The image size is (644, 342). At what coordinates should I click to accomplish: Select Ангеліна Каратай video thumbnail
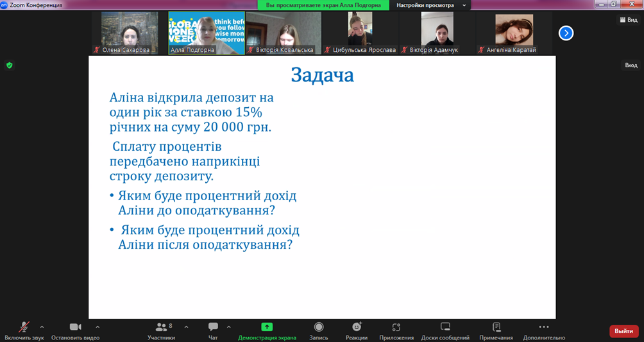pyautogui.click(x=514, y=33)
